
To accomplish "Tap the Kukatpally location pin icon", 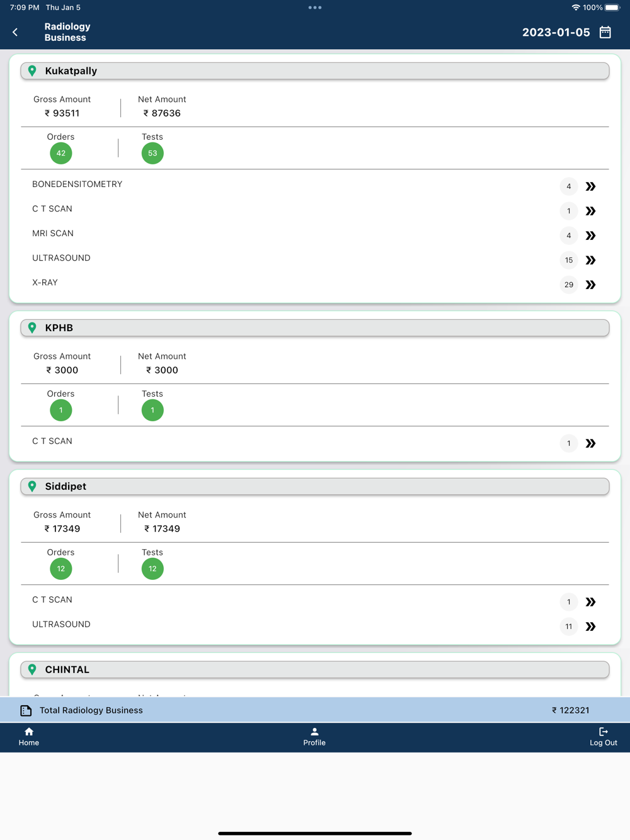I will coord(32,71).
